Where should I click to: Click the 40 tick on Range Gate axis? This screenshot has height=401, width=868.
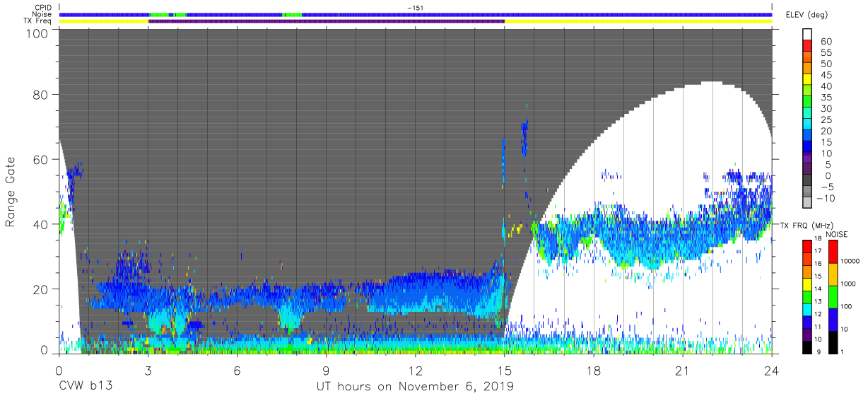42,224
